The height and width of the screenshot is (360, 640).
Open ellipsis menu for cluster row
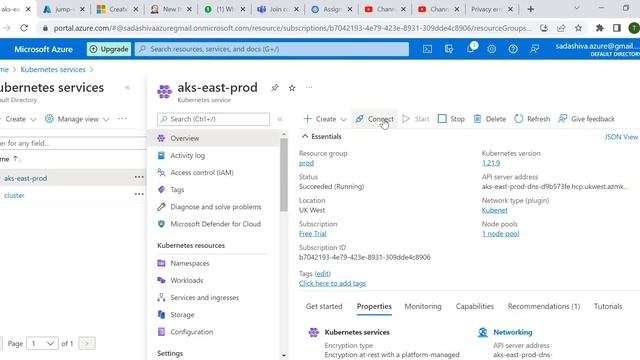[x=139, y=194]
